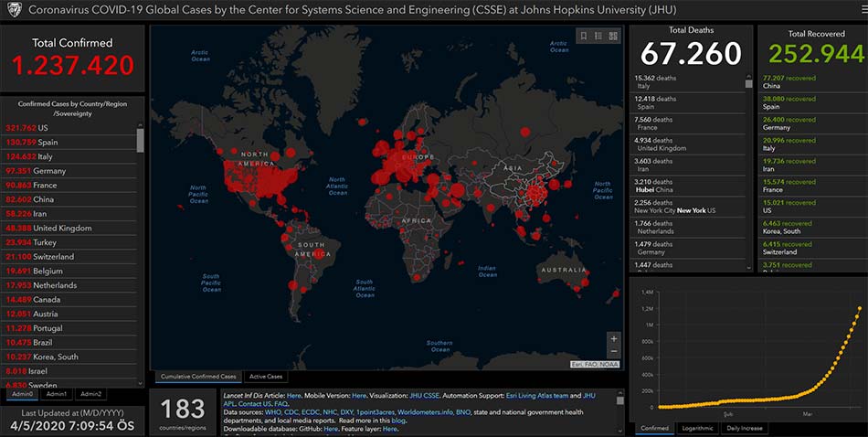Viewport: 868px width, 437px height.
Task: Open the FAQ link
Action: point(281,404)
